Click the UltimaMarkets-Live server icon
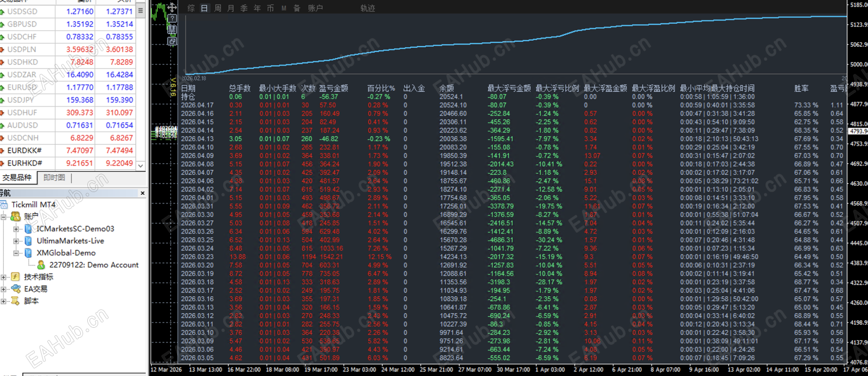This screenshot has height=376, width=868. 28,241
